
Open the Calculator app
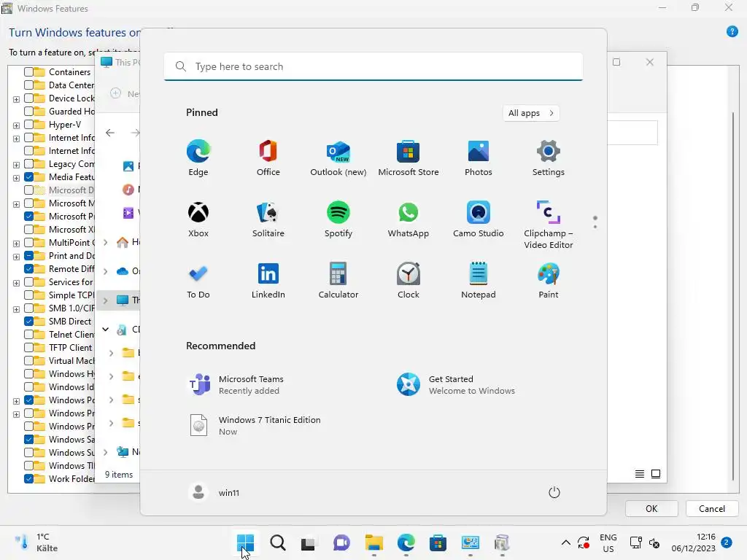pyautogui.click(x=338, y=281)
